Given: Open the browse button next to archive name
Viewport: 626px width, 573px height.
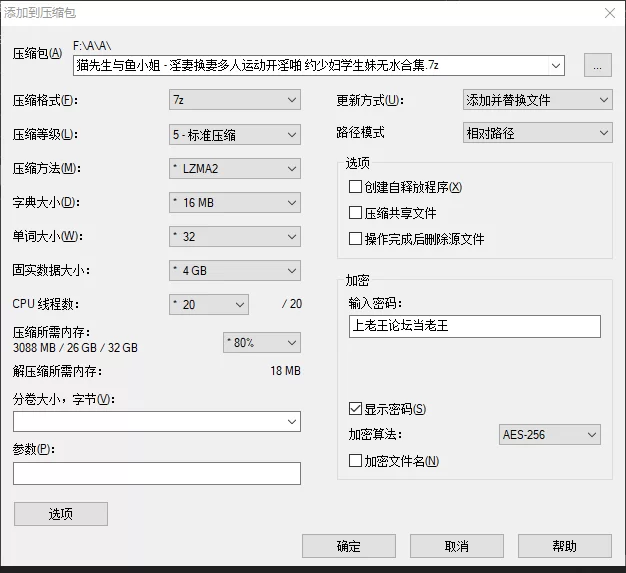Looking at the screenshot, I should (x=598, y=65).
